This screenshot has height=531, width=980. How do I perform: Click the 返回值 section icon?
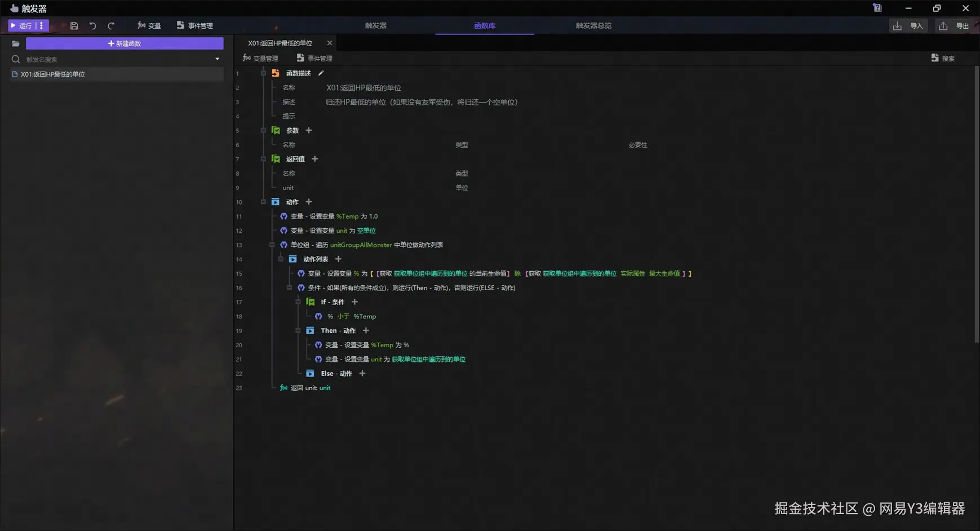coord(276,159)
